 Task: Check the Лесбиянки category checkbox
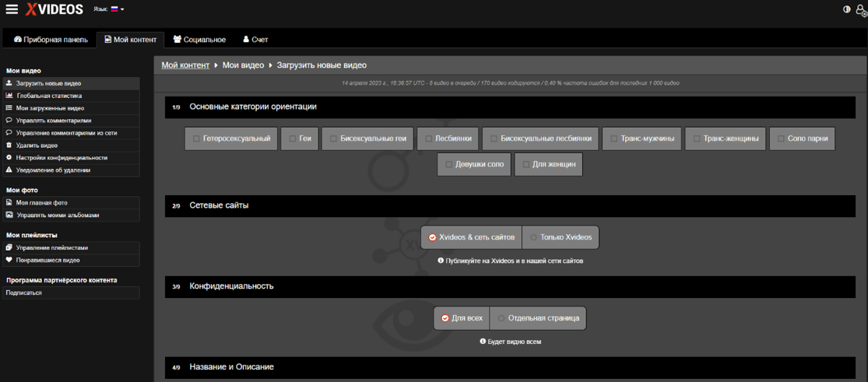pos(428,139)
